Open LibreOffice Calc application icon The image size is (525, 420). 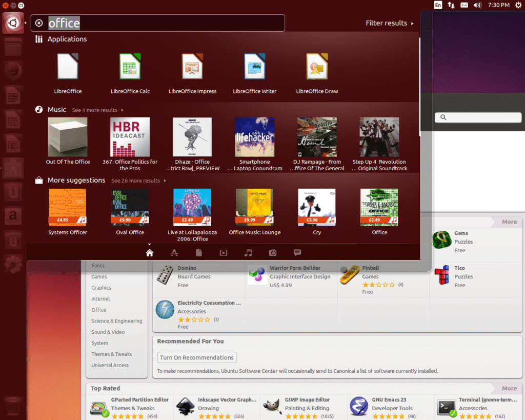coord(130,67)
